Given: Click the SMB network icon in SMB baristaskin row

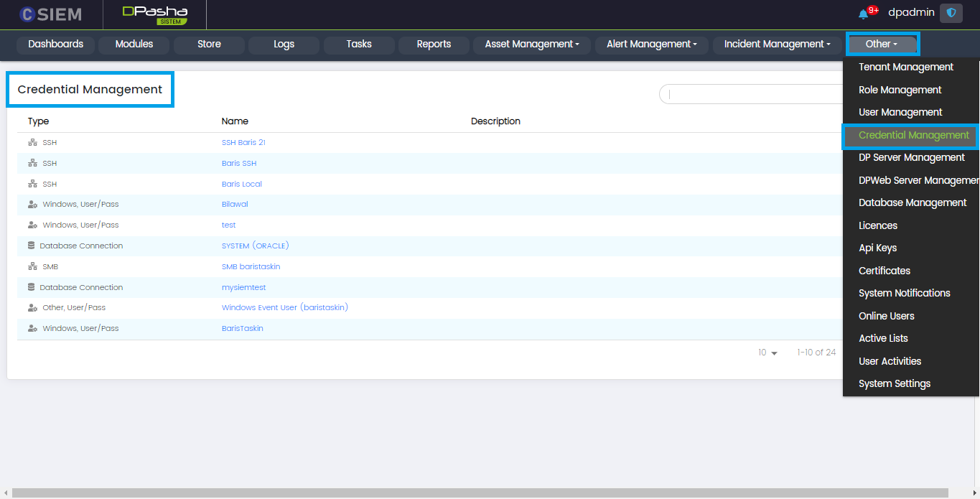Looking at the screenshot, I should 32,266.
